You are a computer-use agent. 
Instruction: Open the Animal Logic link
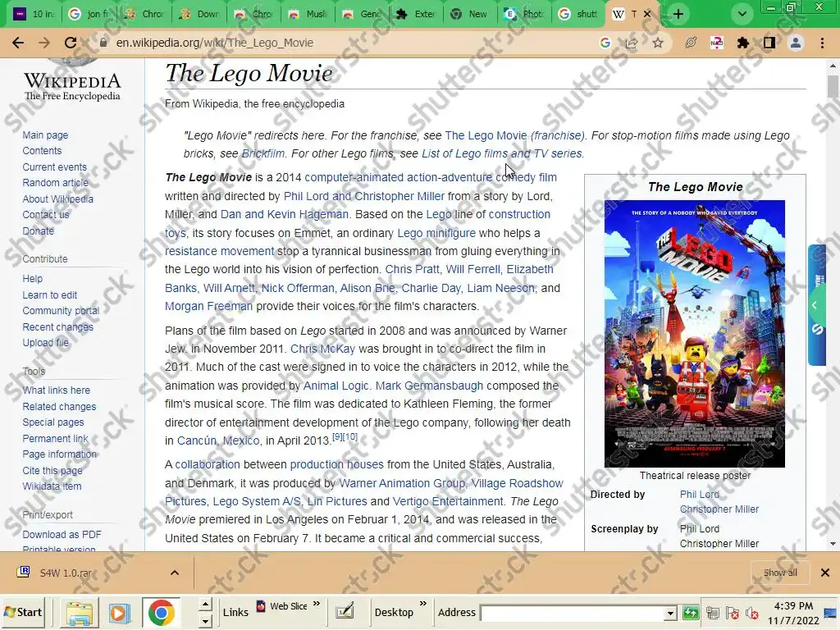point(336,386)
